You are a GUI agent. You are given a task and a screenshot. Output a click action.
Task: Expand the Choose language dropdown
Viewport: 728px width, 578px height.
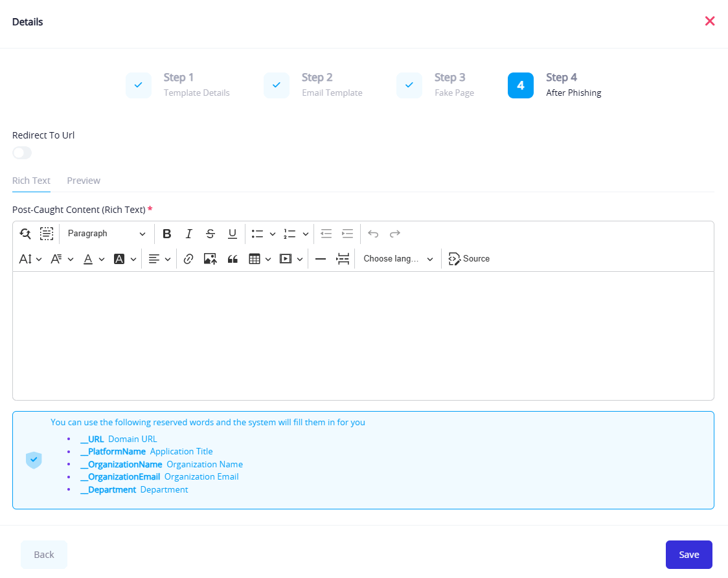pyautogui.click(x=398, y=259)
